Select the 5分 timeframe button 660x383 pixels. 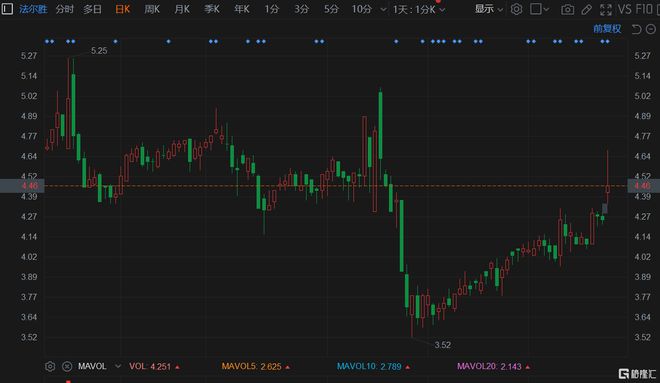[x=331, y=9]
